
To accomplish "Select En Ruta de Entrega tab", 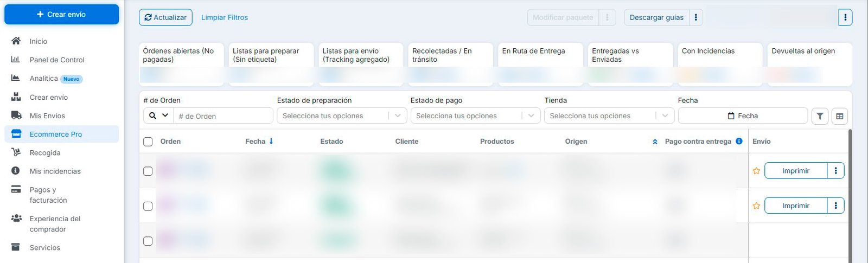I will click(540, 64).
